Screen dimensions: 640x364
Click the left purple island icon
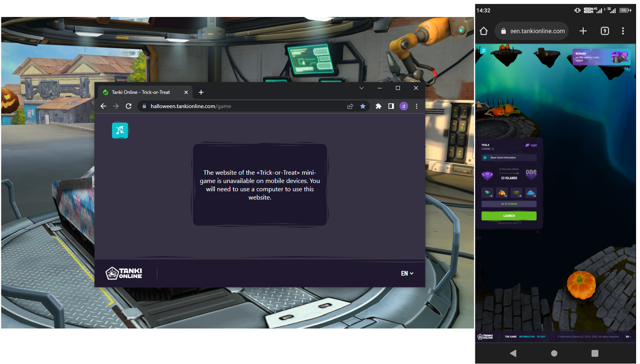[487, 175]
